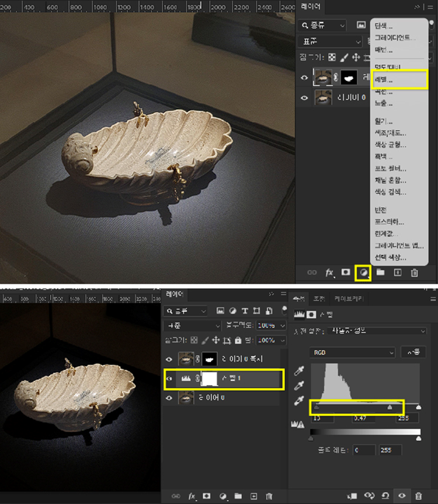Click the reset adjustment icon in Properties panel
Screen dimensions: 438x504
[386, 496]
